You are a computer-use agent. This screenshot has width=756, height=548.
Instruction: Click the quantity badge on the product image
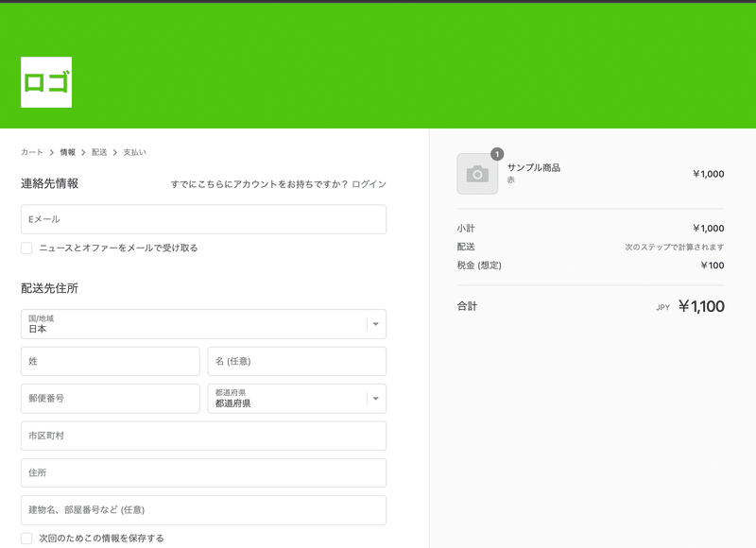tap(497, 154)
